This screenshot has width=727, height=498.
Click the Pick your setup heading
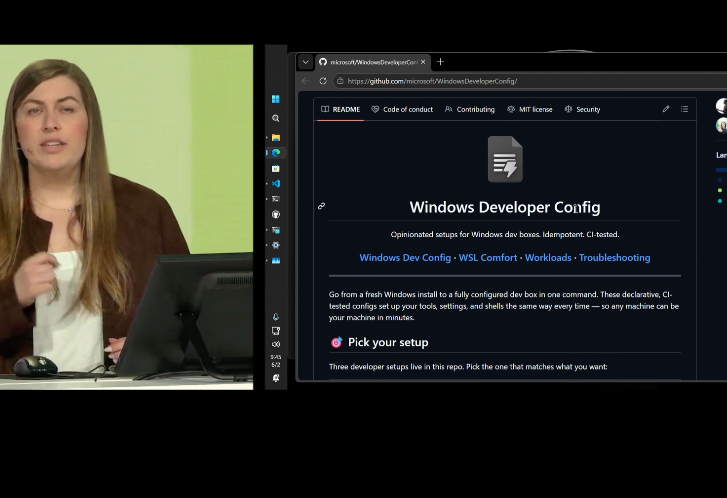[388, 343]
